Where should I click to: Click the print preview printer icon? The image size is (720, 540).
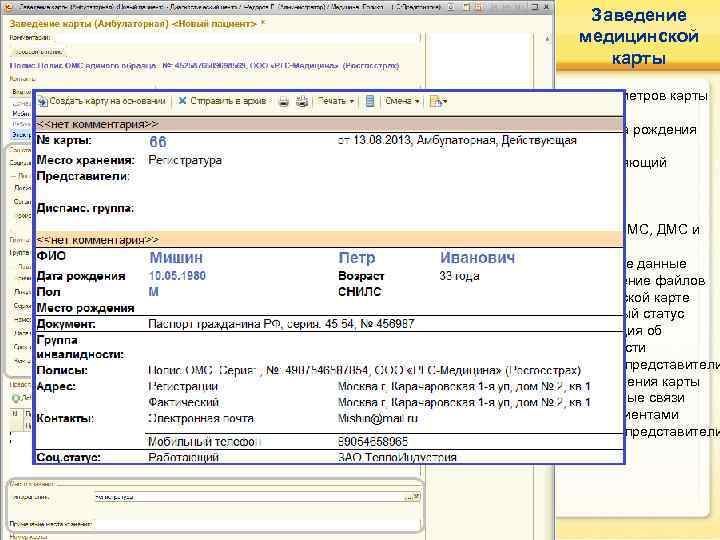(x=302, y=101)
